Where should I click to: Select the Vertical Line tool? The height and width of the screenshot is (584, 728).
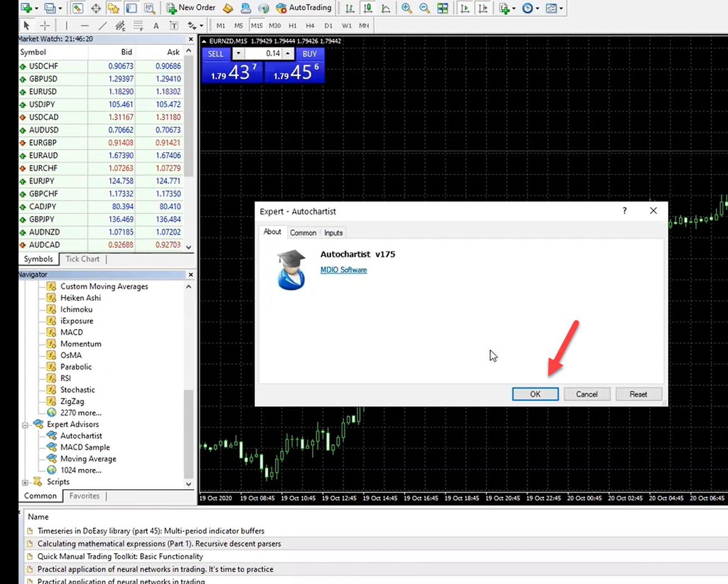coord(66,25)
